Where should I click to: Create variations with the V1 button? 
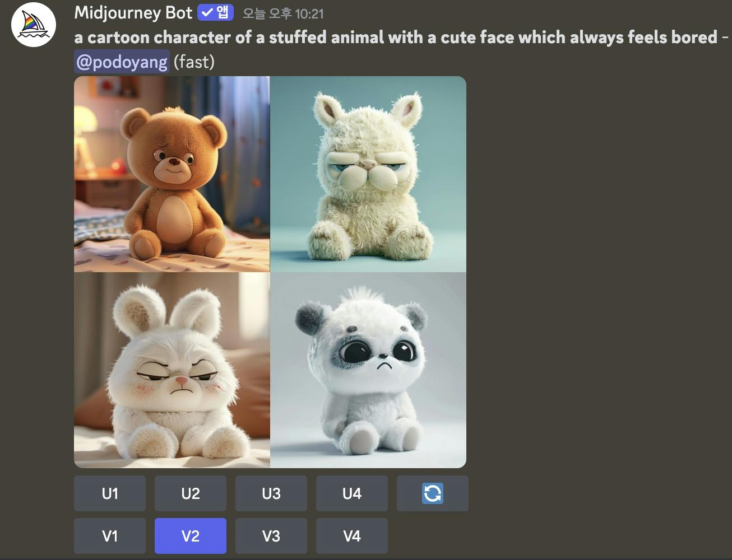click(110, 536)
